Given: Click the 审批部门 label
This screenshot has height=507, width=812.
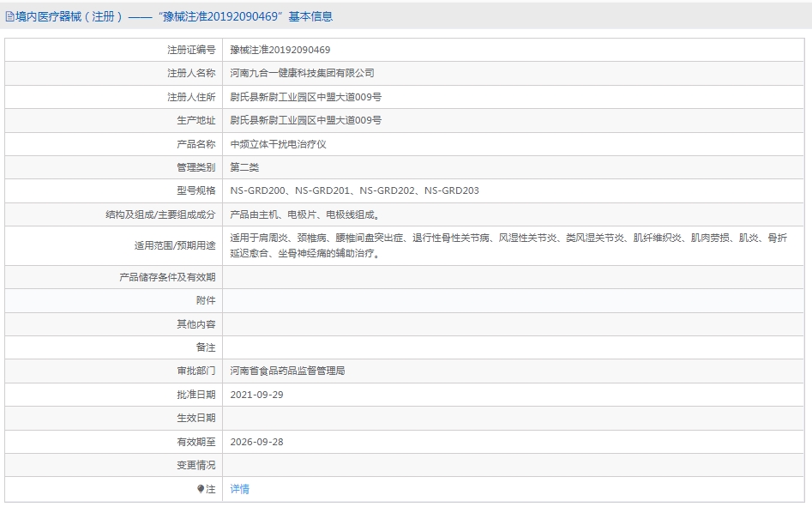Looking at the screenshot, I should coord(195,371).
